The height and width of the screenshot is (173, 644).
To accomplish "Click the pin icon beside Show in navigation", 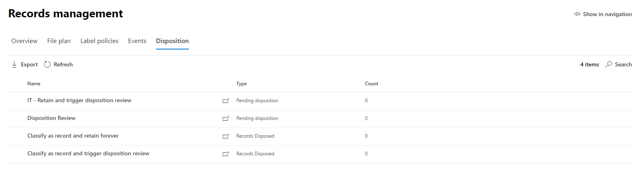I will [577, 14].
